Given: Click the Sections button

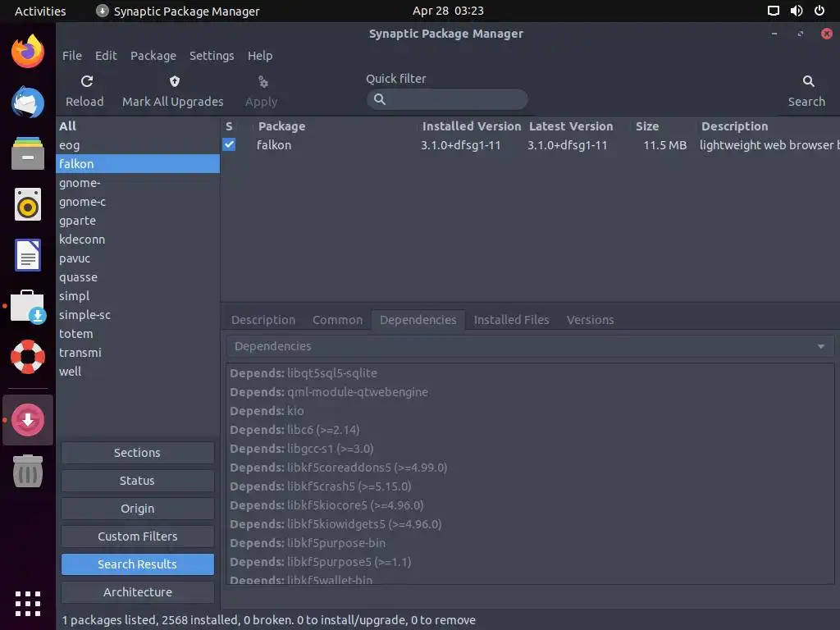Looking at the screenshot, I should (138, 453).
